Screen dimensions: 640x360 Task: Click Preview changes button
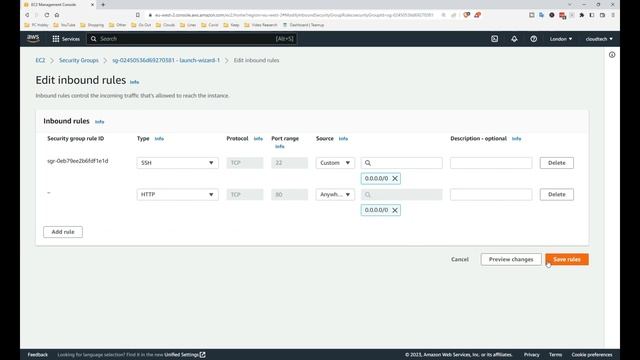[511, 260]
